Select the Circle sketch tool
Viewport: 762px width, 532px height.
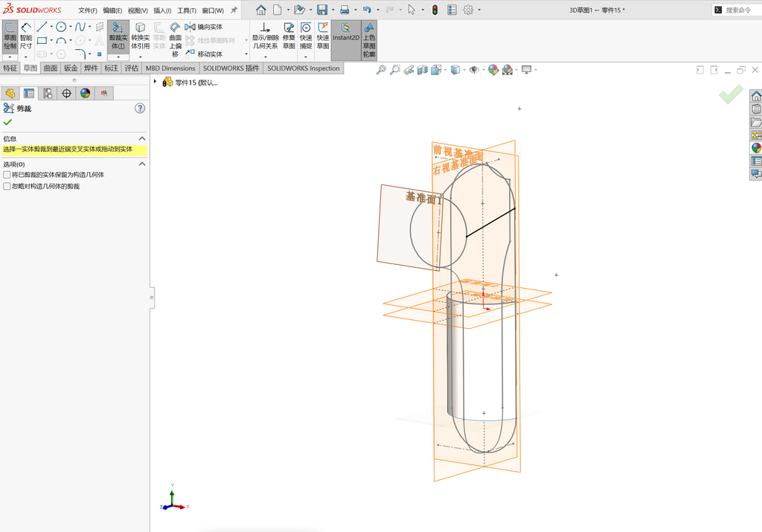click(x=61, y=27)
